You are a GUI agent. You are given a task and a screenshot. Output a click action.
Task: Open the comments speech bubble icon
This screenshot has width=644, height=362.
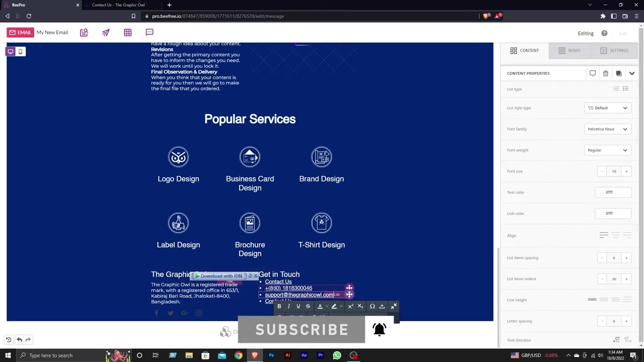pyautogui.click(x=149, y=33)
